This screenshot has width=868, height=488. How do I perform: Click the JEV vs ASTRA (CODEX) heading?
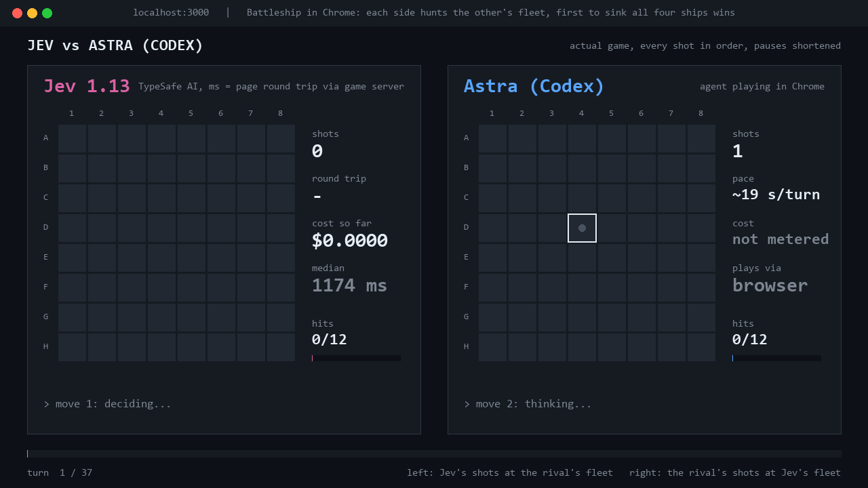[115, 45]
